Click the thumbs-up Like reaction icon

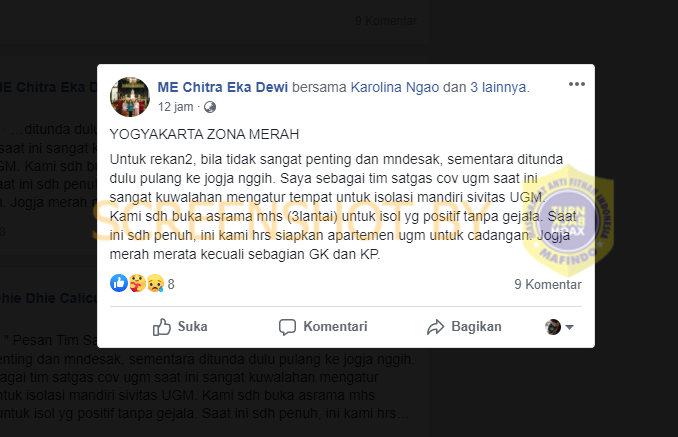(x=118, y=284)
